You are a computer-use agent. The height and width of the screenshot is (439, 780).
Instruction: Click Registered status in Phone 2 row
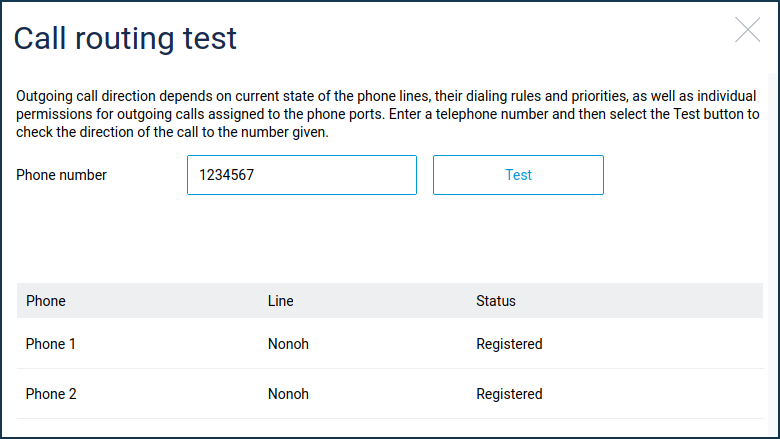509,394
